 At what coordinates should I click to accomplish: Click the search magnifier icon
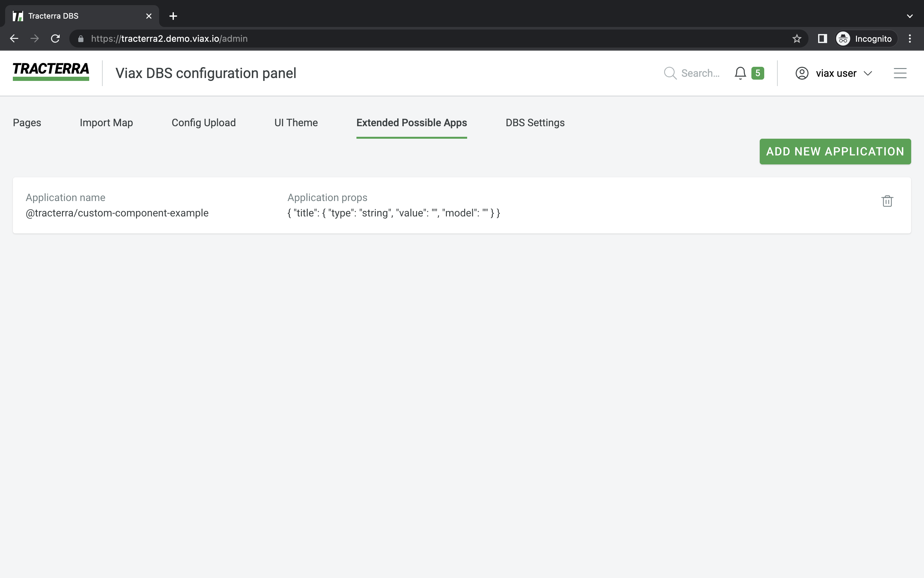coord(670,73)
